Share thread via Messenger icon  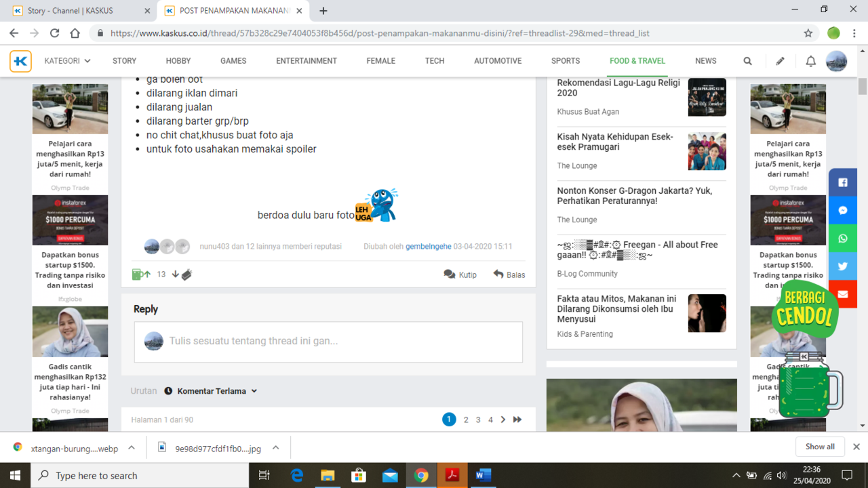point(843,210)
